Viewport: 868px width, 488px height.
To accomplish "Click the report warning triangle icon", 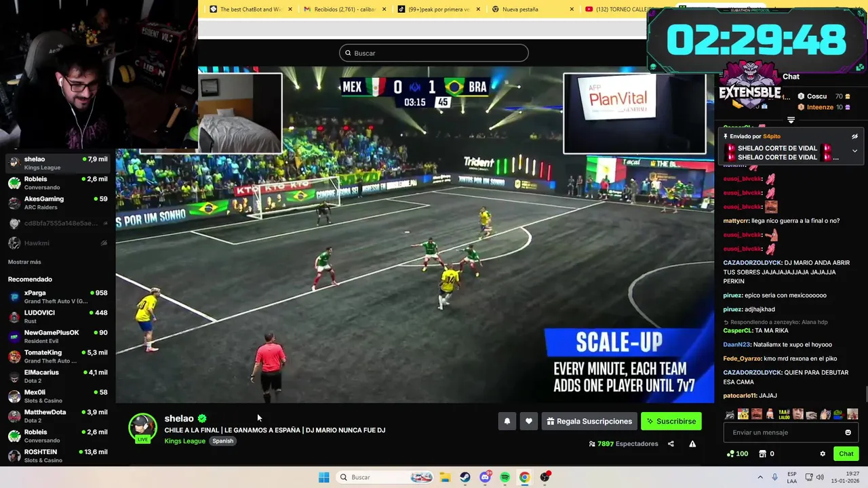I will tap(692, 444).
